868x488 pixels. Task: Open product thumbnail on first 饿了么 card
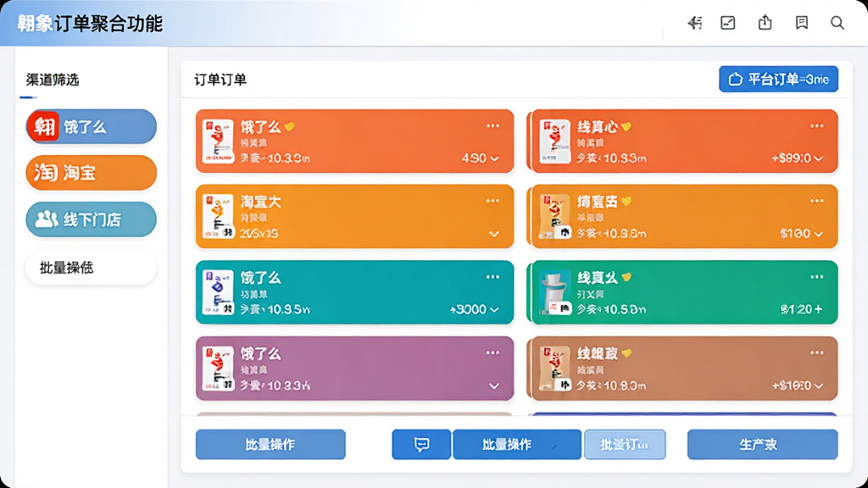click(x=218, y=141)
